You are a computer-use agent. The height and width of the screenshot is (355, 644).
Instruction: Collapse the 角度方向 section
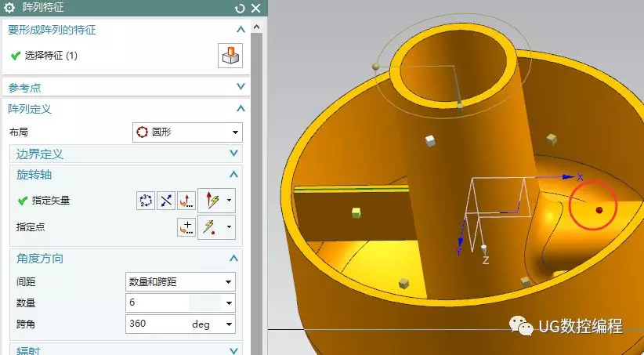pyautogui.click(x=233, y=258)
